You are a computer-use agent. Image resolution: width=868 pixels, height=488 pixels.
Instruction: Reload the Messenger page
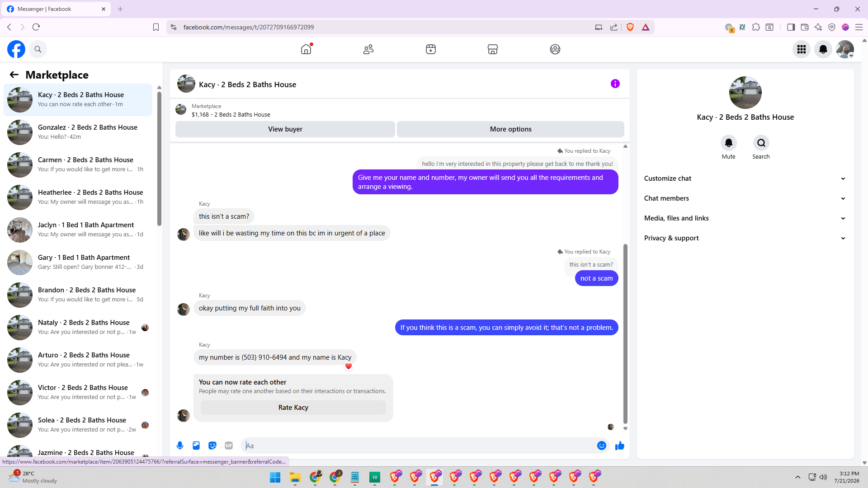click(36, 27)
